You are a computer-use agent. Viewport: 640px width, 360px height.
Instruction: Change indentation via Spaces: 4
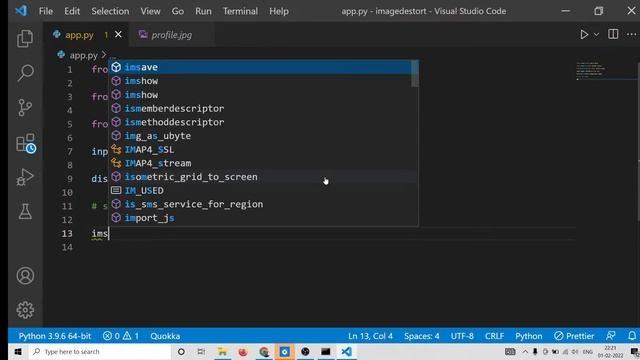422,336
